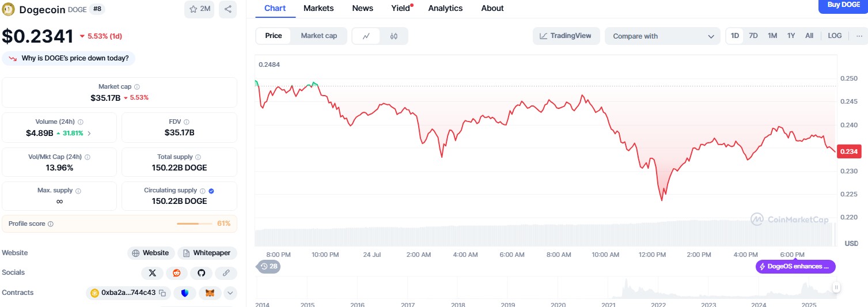Copy the contract address 0xba2a...744c43
The height and width of the screenshot is (307, 868).
pos(162,293)
